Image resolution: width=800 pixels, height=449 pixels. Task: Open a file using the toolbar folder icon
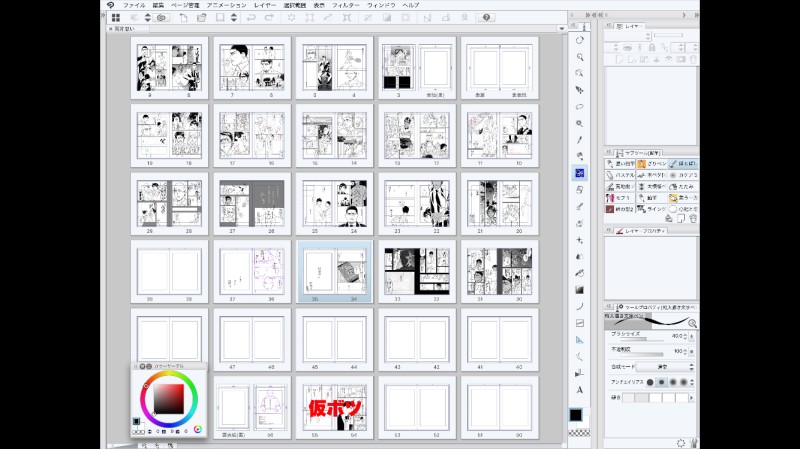tap(202, 17)
